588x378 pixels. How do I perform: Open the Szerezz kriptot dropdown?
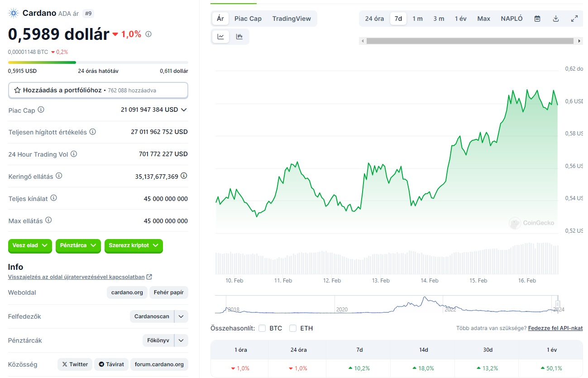pos(134,245)
